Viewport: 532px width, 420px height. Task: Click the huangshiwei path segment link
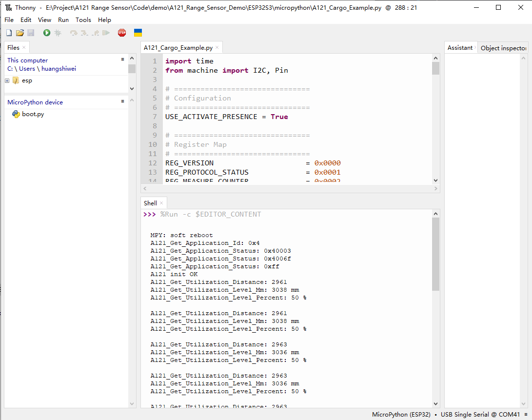coord(59,69)
